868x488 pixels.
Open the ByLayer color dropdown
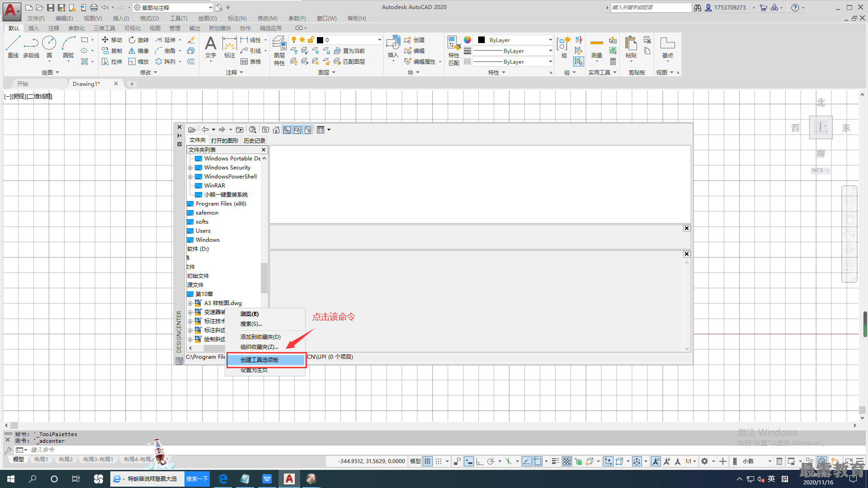pos(550,40)
